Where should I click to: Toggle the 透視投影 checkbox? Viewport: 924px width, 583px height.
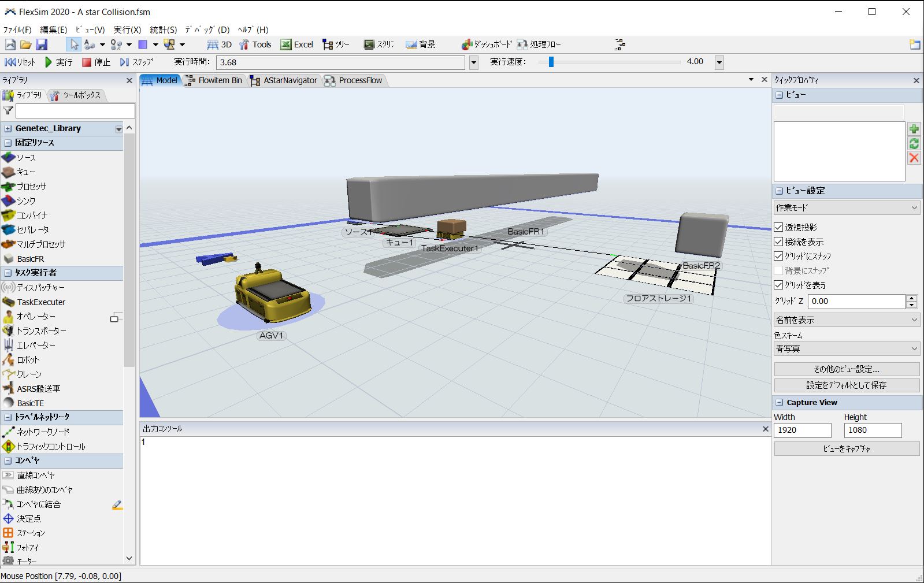tap(778, 228)
